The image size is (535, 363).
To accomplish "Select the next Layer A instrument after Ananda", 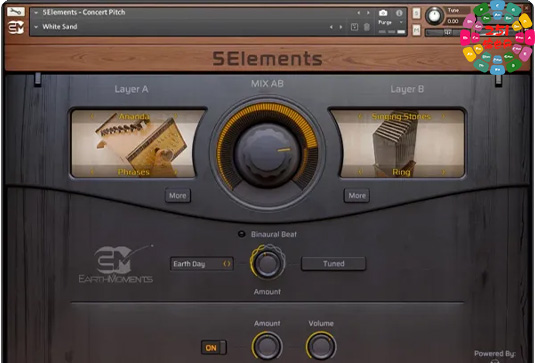I will click(x=176, y=117).
